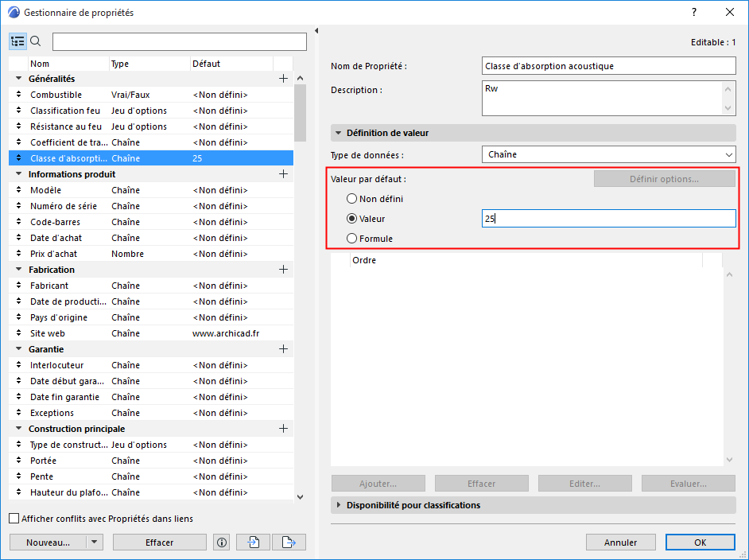Select the Hauteur du plafo... property
The height and width of the screenshot is (560, 749).
click(x=151, y=492)
